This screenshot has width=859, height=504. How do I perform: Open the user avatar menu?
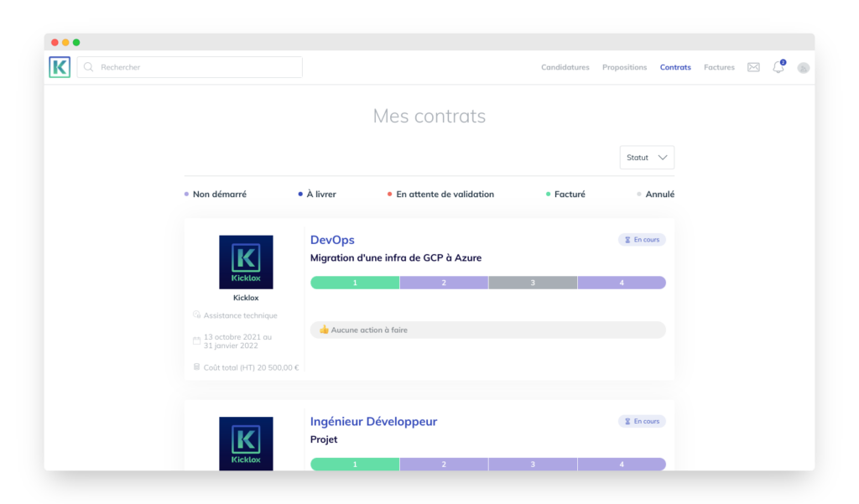(803, 67)
